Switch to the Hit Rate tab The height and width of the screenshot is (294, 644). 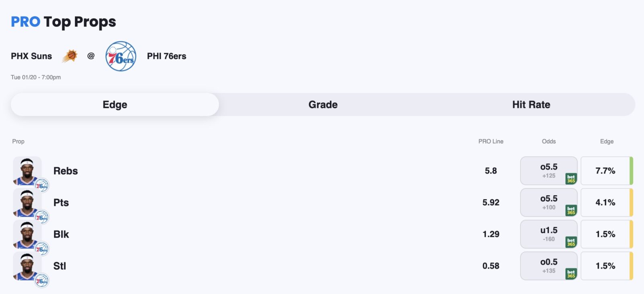tap(531, 105)
